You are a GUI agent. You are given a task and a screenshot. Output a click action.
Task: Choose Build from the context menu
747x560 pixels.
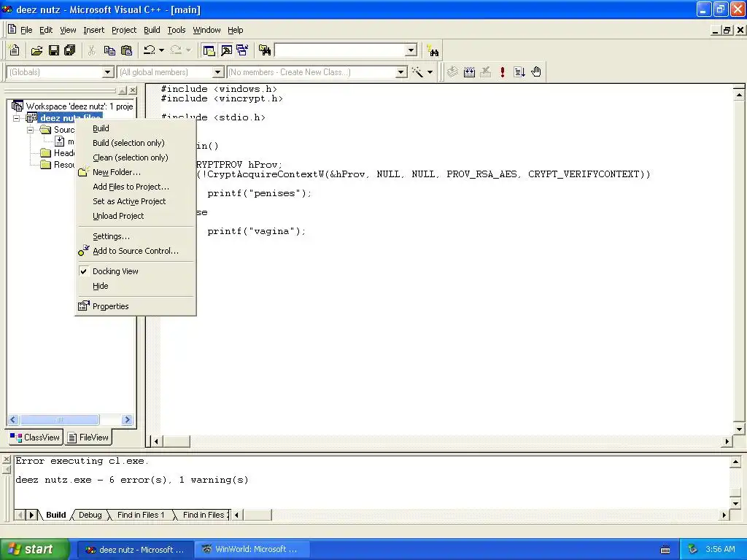click(x=136, y=128)
